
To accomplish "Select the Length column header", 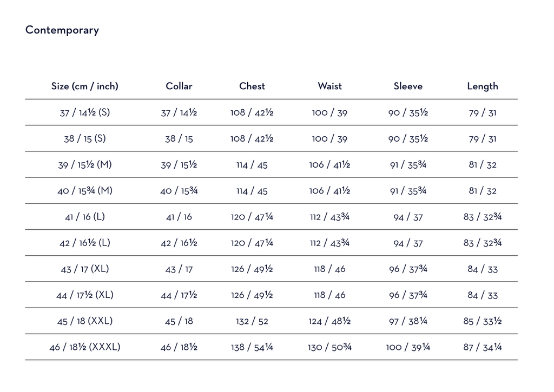I will (483, 86).
